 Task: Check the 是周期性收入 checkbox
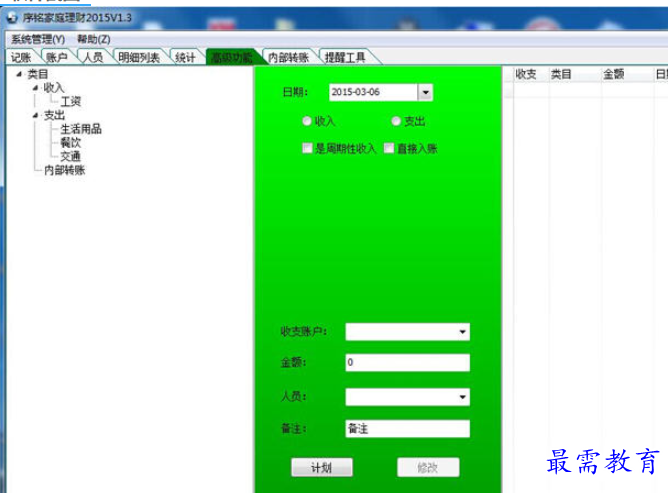(x=307, y=148)
